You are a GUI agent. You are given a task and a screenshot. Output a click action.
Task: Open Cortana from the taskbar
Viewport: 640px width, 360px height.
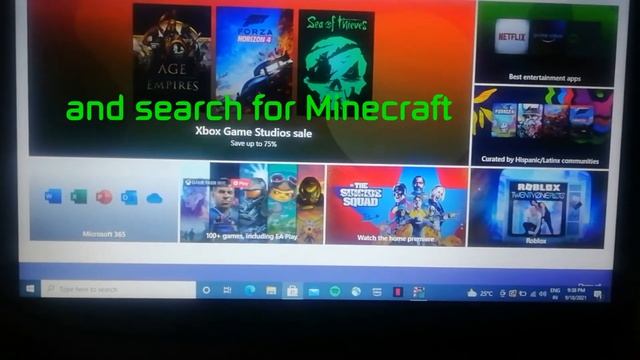point(207,290)
